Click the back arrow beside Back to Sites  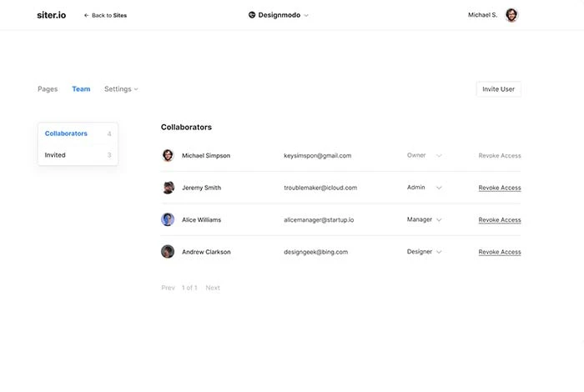tap(86, 15)
